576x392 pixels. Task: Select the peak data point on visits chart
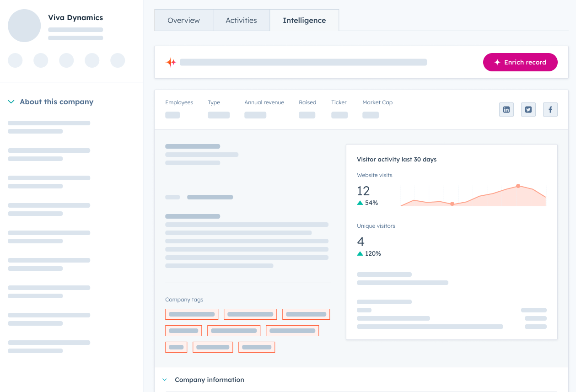518,186
